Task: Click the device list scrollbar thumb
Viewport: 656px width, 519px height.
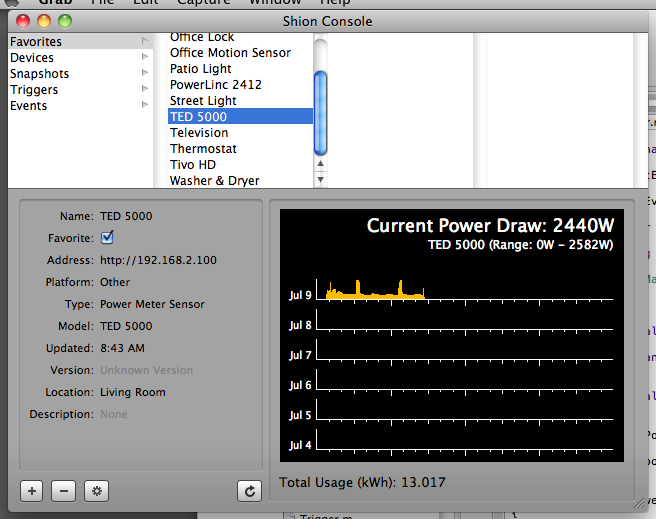Action: tap(320, 113)
